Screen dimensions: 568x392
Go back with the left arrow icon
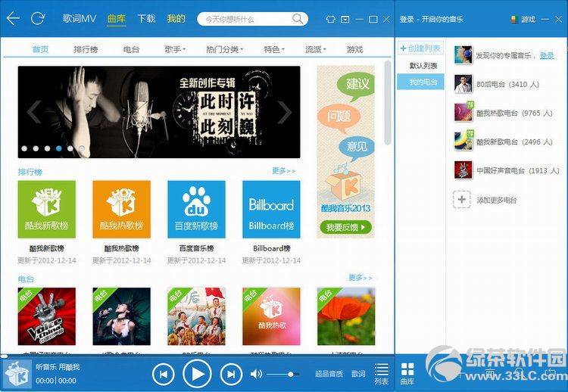point(13,18)
